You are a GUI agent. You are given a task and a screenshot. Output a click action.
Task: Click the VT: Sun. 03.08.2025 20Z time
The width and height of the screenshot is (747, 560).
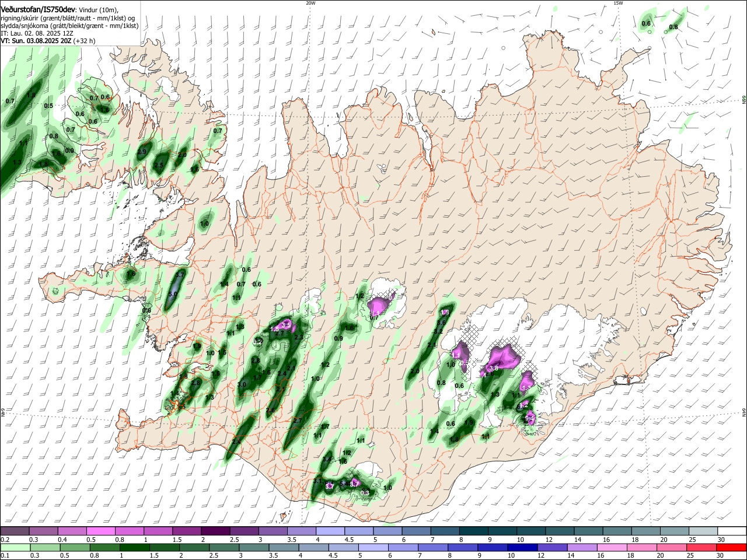click(x=36, y=41)
